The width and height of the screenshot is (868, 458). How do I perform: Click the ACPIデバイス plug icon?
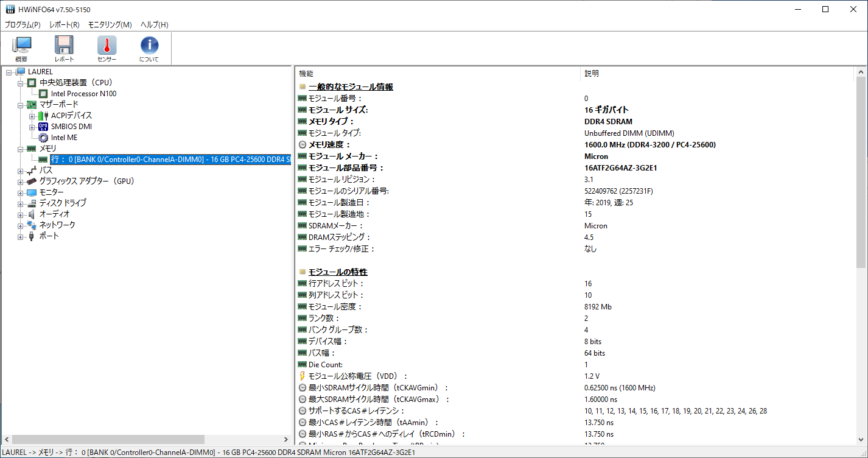click(43, 116)
